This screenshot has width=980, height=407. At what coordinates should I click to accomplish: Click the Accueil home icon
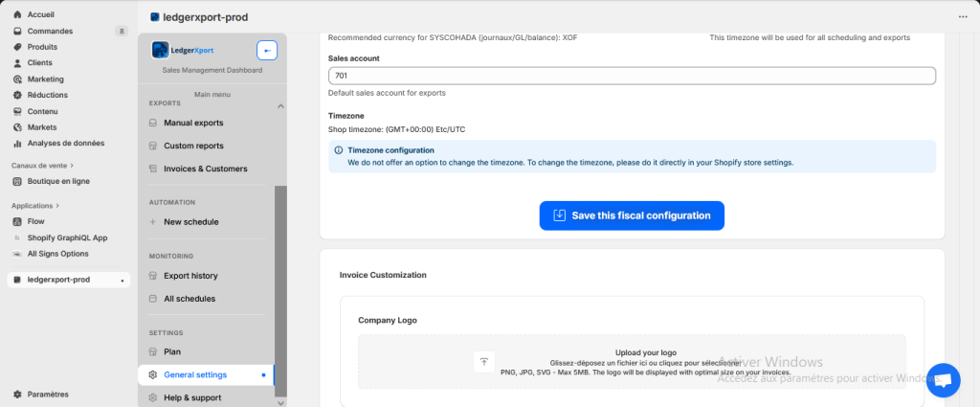click(18, 15)
